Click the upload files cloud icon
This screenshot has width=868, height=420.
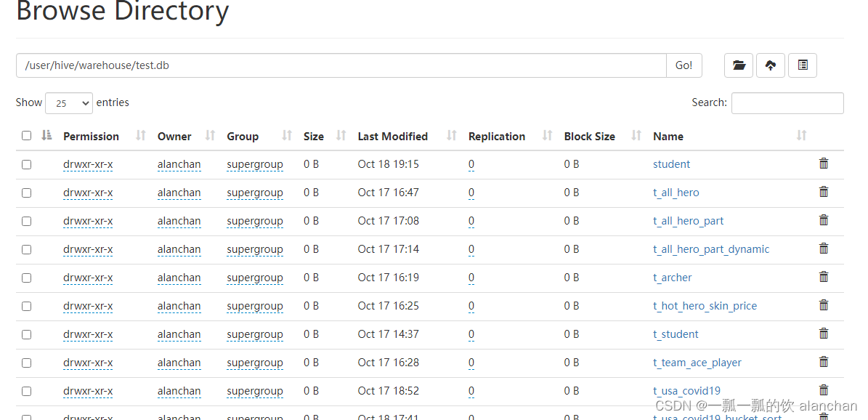coord(771,65)
